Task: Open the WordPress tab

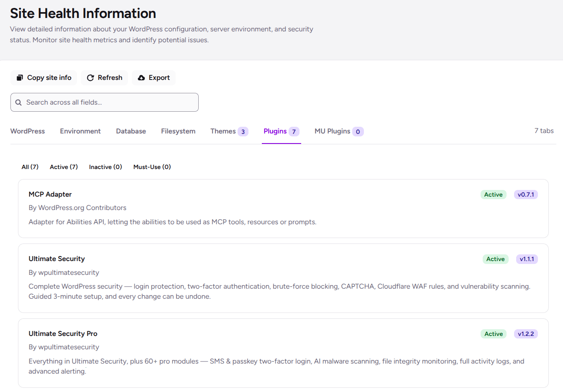Action: (x=28, y=131)
